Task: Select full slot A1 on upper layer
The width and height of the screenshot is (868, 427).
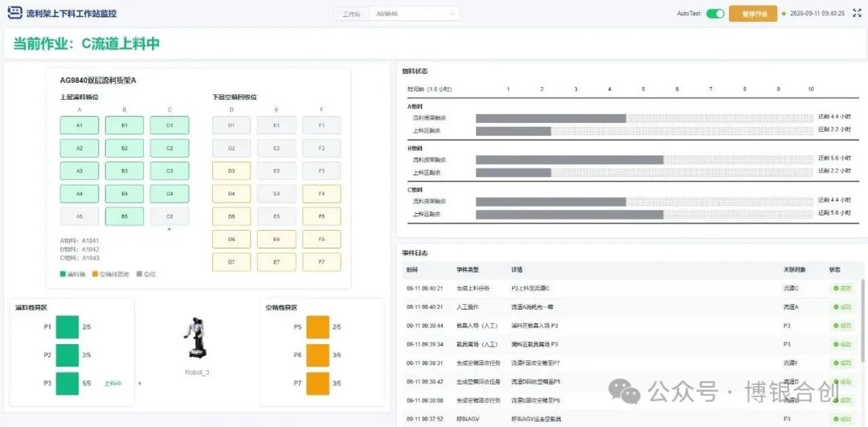Action: (x=79, y=125)
